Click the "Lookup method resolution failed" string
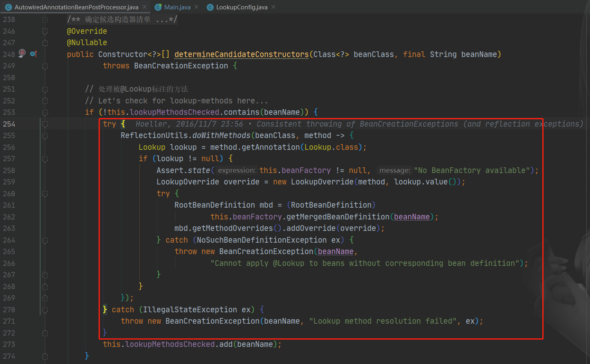590x364 pixels. click(383, 321)
